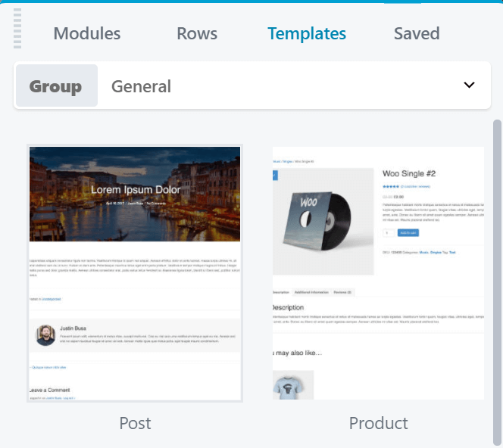Click the templates panel vertical scrollbar
This screenshot has width=503, height=448.
[x=497, y=282]
